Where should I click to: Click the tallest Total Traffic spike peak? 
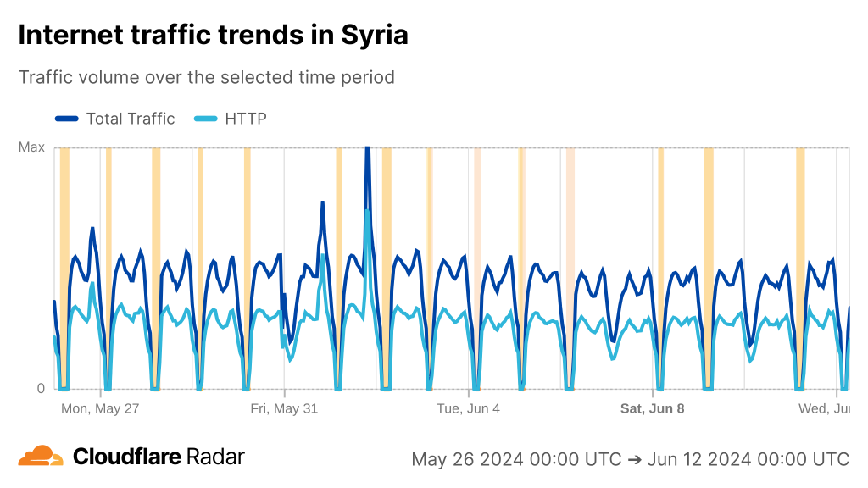coord(367,151)
